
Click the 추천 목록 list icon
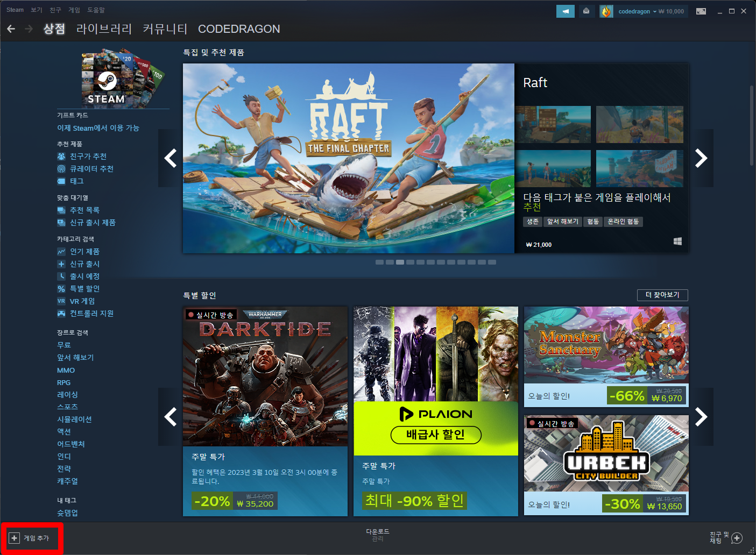61,210
